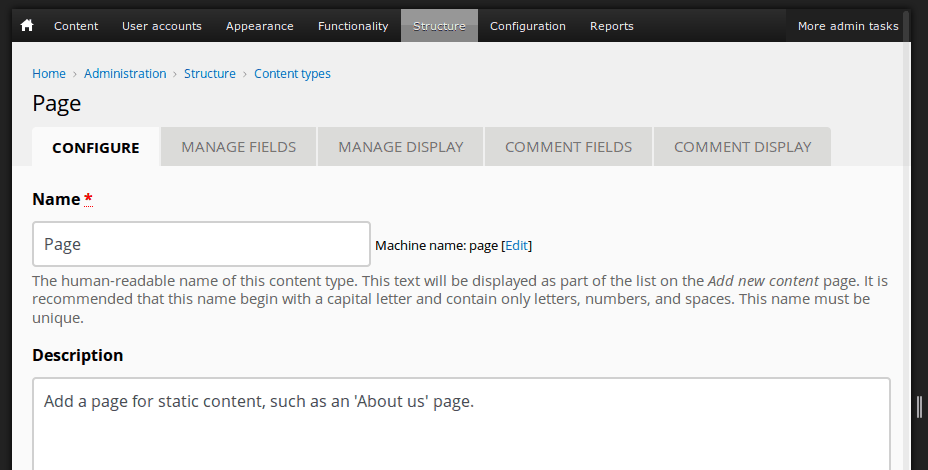Go to the Home icon in admin bar
This screenshot has width=928, height=470.
[x=27, y=25]
